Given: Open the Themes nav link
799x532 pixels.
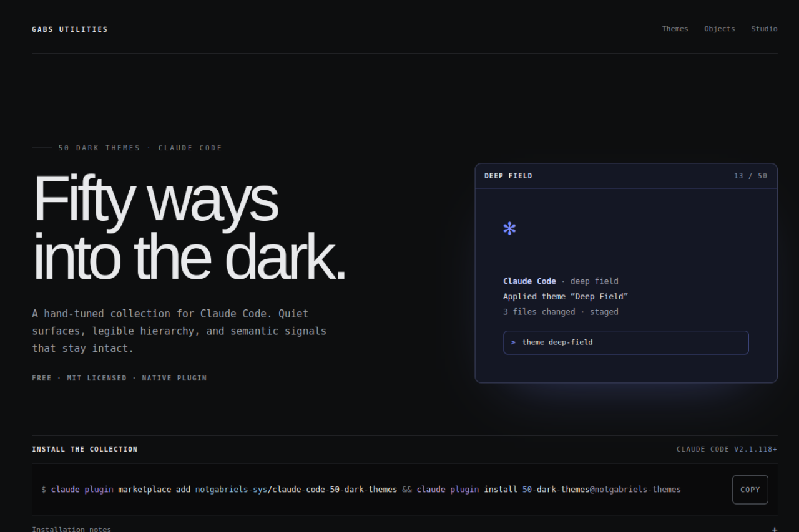Looking at the screenshot, I should click(x=675, y=29).
